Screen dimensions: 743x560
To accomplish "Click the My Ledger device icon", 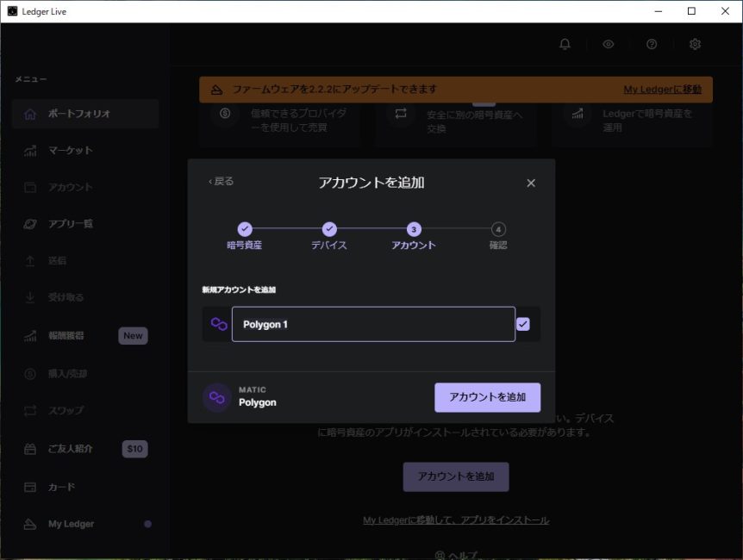I will click(30, 524).
